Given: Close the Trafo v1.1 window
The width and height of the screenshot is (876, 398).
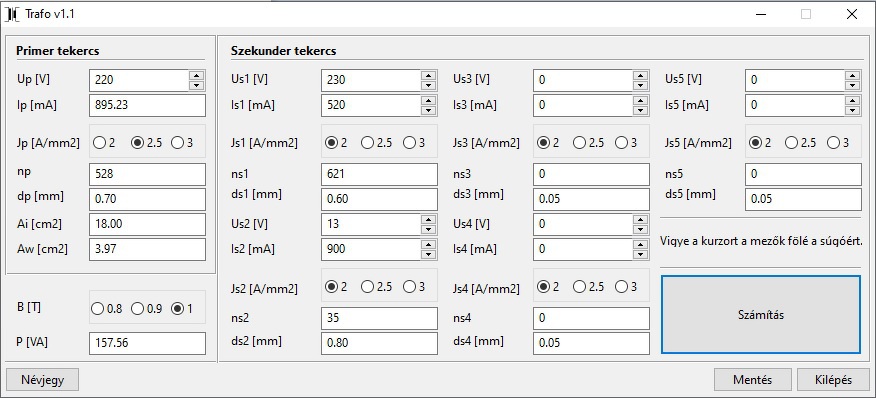Looking at the screenshot, I should [852, 15].
